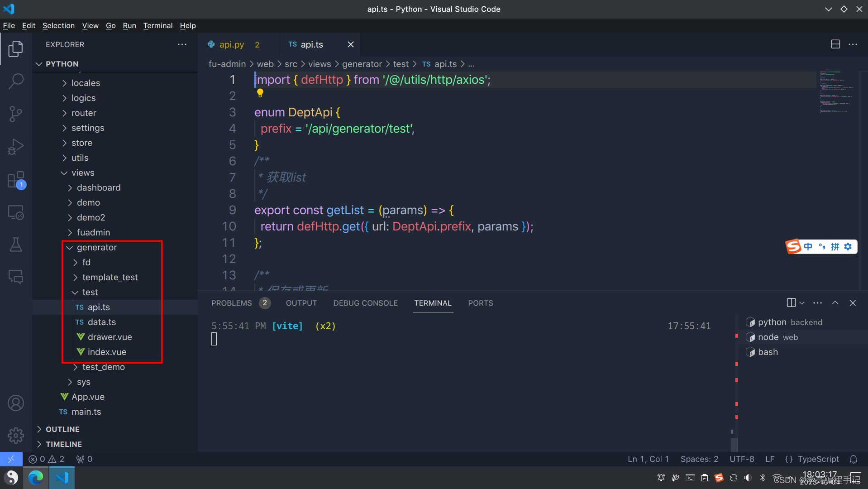This screenshot has height=489, width=868.
Task: Expand the OUTLINE section
Action: tap(63, 429)
